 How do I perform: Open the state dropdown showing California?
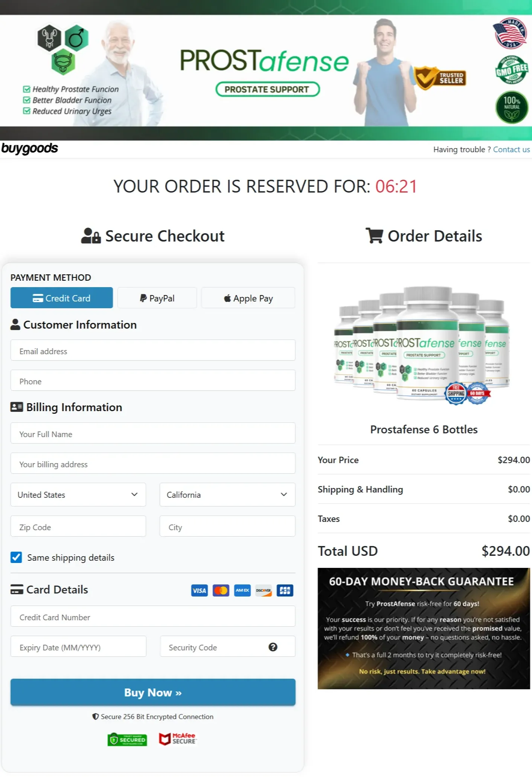pos(227,495)
